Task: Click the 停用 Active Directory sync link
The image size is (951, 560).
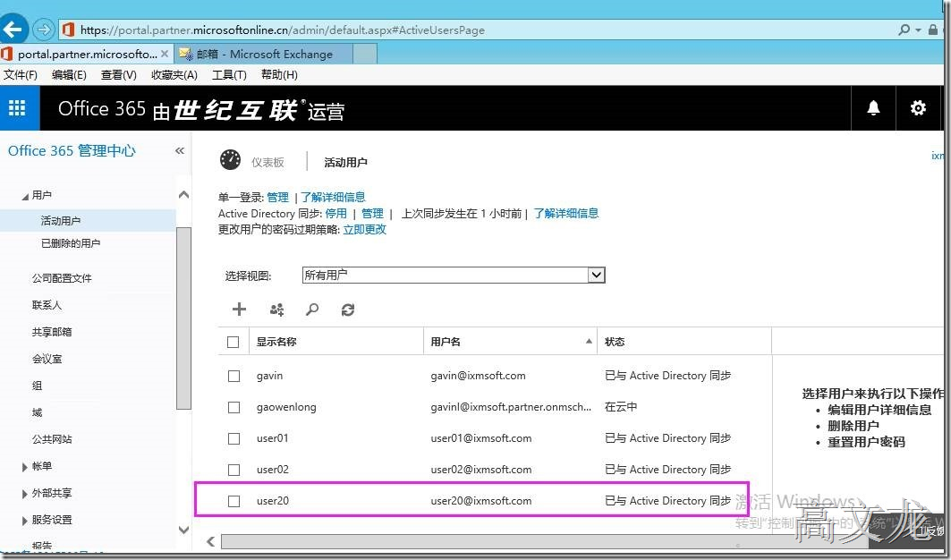Action: click(x=336, y=214)
